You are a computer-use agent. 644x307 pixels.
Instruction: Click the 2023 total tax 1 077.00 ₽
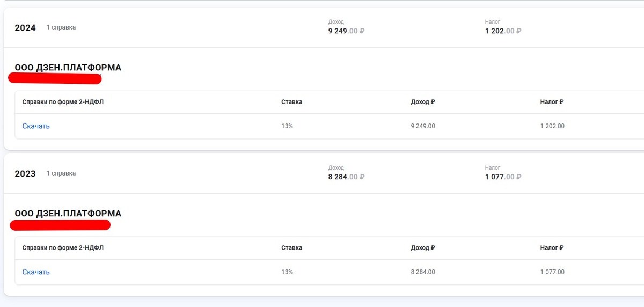pyautogui.click(x=503, y=177)
